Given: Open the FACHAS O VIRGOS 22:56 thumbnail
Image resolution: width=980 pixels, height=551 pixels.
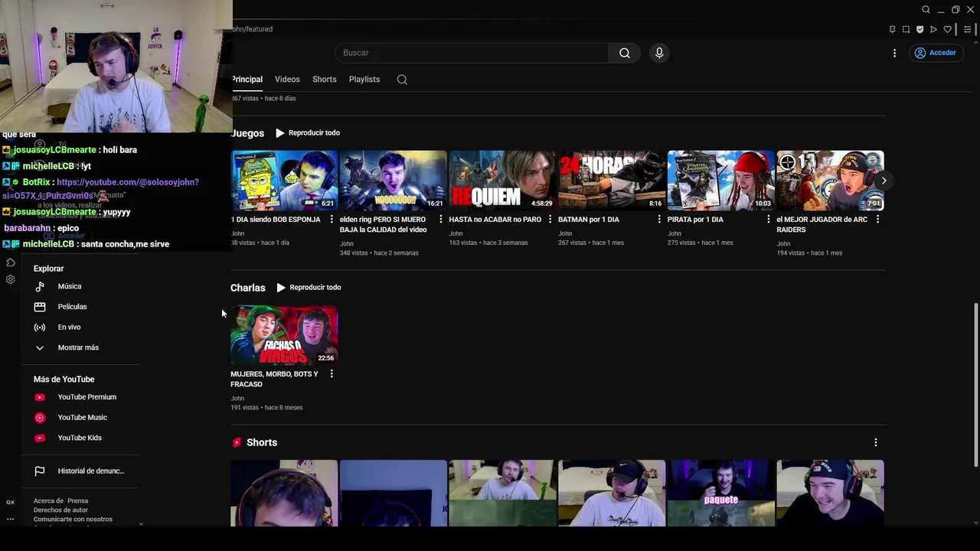Looking at the screenshot, I should coord(284,335).
